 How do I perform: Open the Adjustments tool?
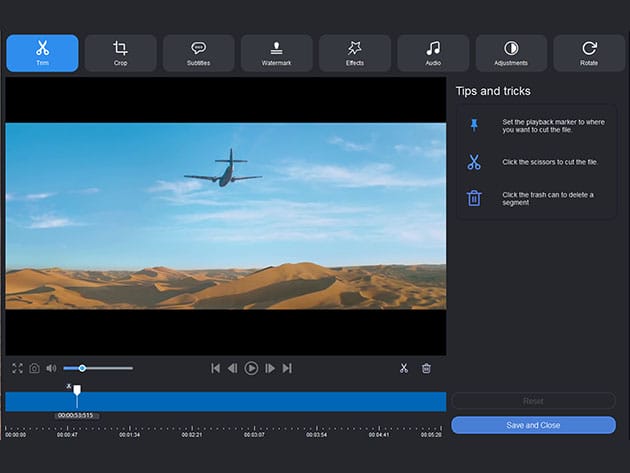(511, 53)
